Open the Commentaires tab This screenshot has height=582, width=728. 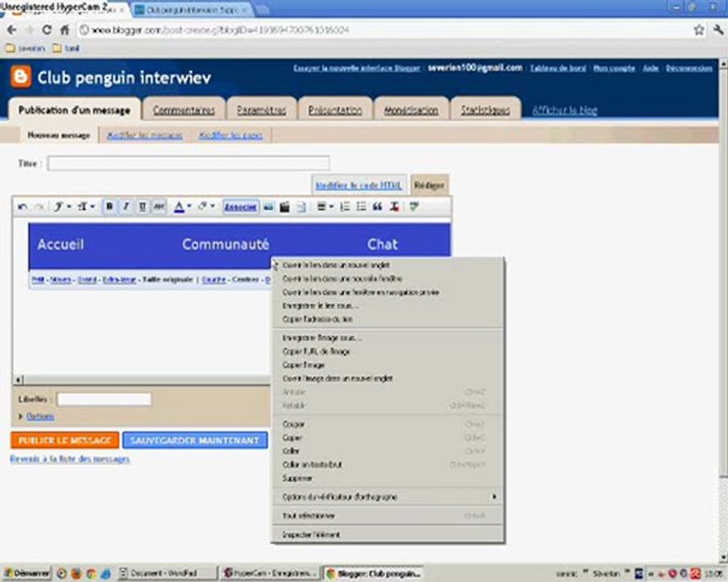coord(184,110)
